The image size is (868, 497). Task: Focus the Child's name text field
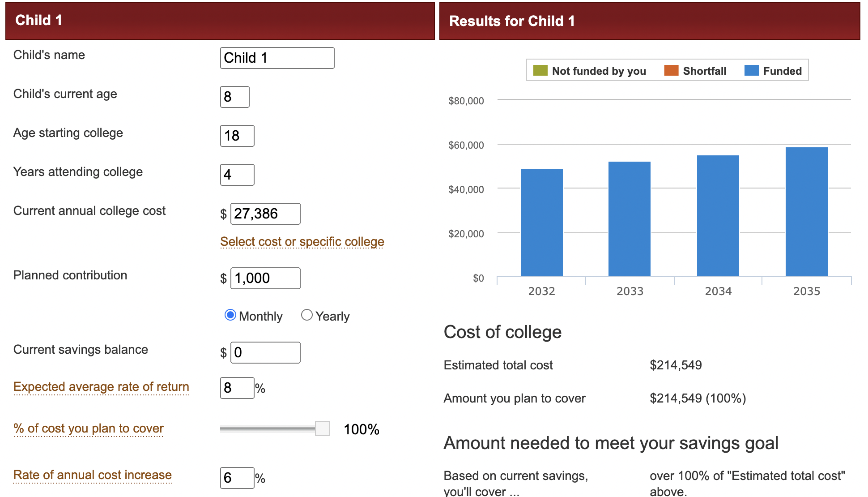[x=277, y=58]
